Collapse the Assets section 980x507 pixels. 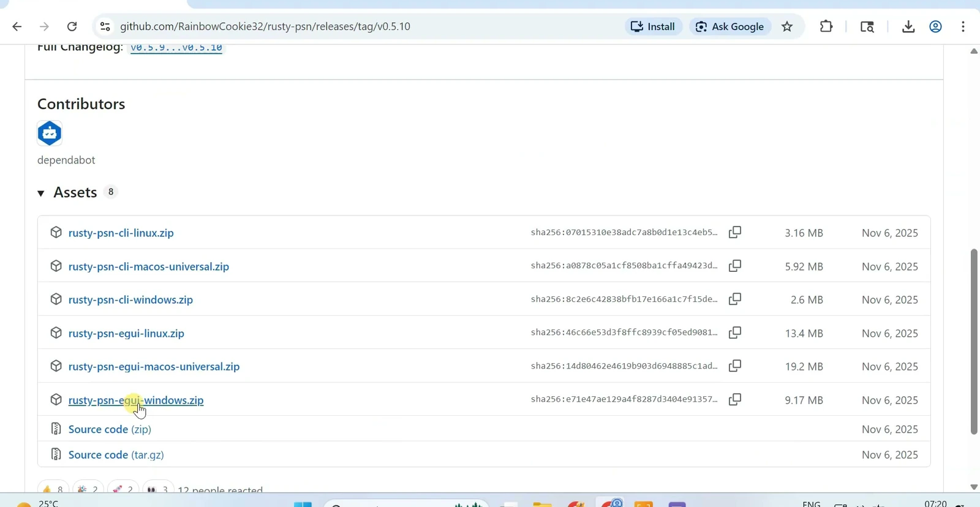tap(41, 193)
